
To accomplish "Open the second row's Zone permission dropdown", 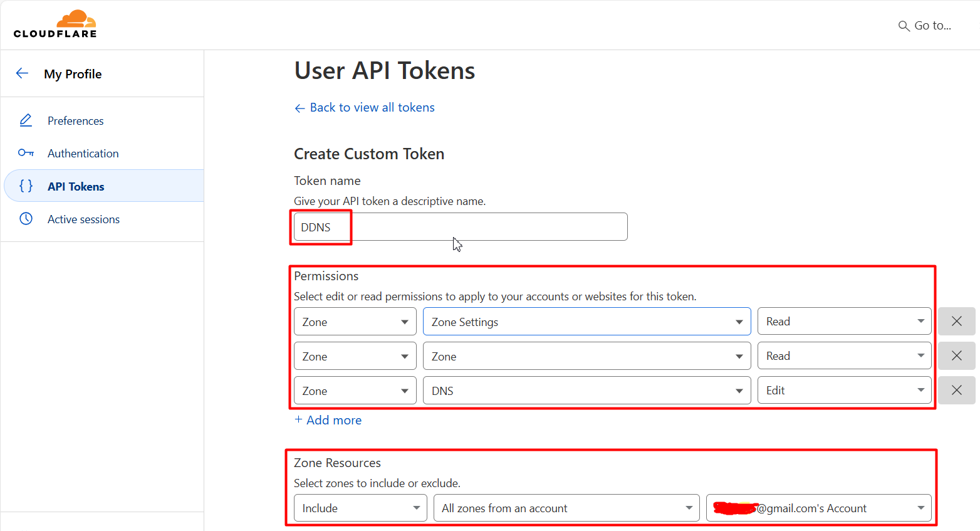I will (586, 356).
